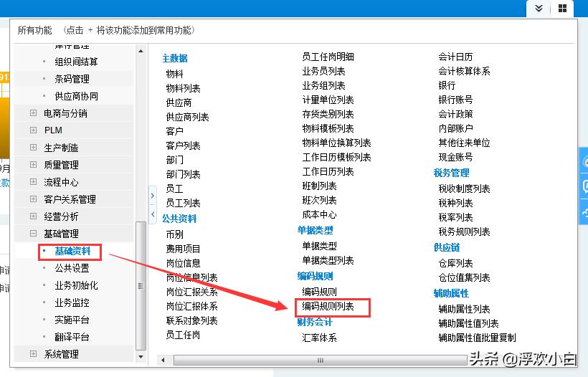Click the left-pointing splitter arrow
The width and height of the screenshot is (588, 377).
pos(153,214)
